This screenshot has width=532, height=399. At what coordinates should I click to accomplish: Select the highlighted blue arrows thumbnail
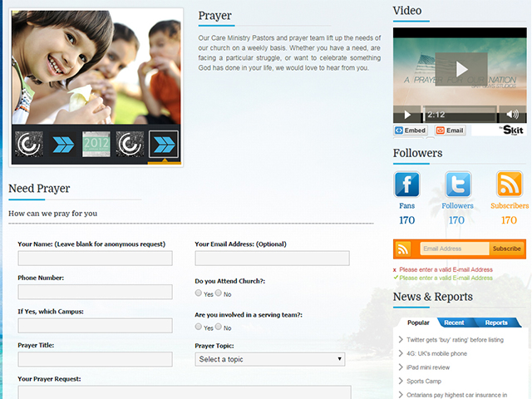coord(164,144)
